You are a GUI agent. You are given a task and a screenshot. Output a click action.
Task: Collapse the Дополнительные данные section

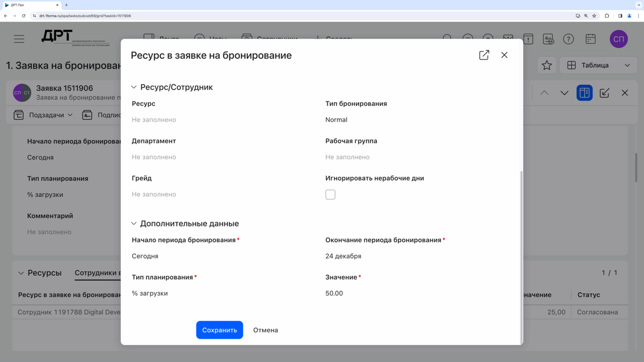click(133, 223)
